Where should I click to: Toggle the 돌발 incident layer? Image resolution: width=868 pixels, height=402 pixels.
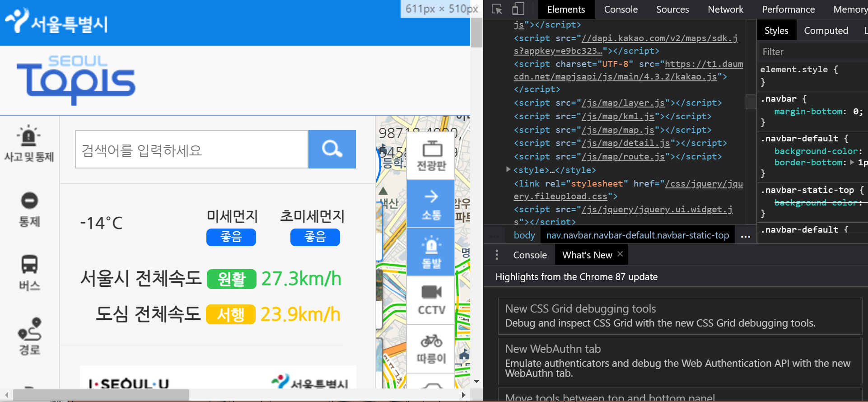tap(431, 252)
